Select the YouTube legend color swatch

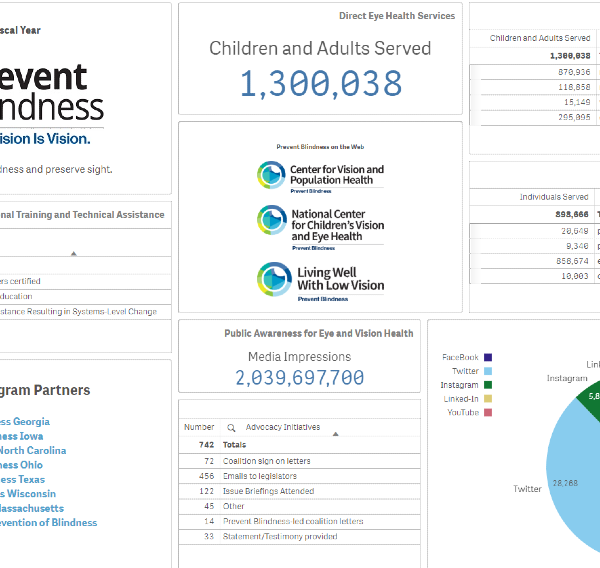tap(488, 412)
